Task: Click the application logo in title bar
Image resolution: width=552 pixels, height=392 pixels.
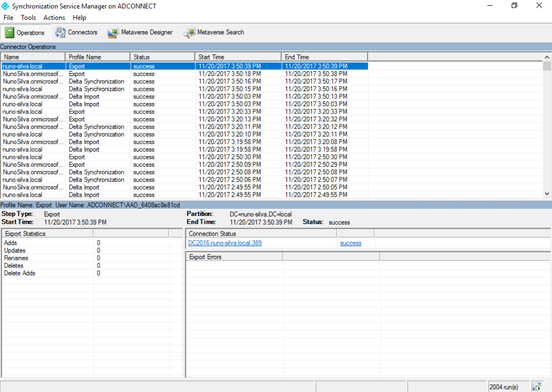Action: [x=5, y=6]
